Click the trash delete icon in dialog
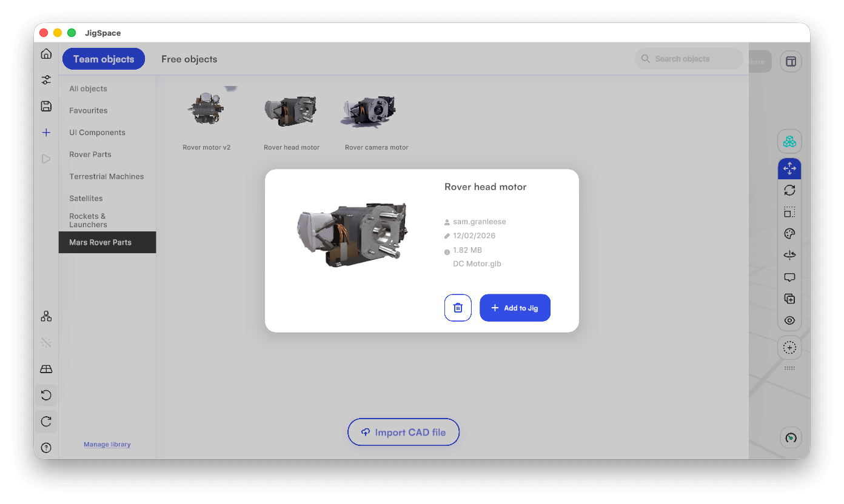 tap(458, 308)
